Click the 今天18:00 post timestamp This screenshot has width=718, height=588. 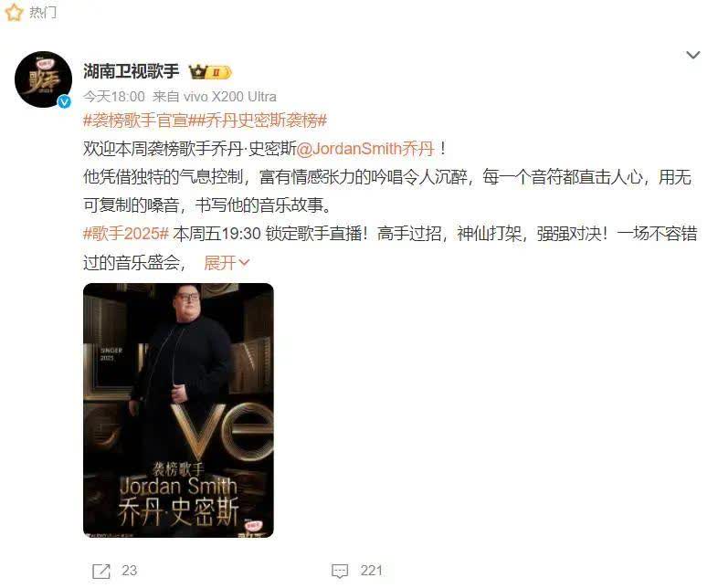[113, 97]
